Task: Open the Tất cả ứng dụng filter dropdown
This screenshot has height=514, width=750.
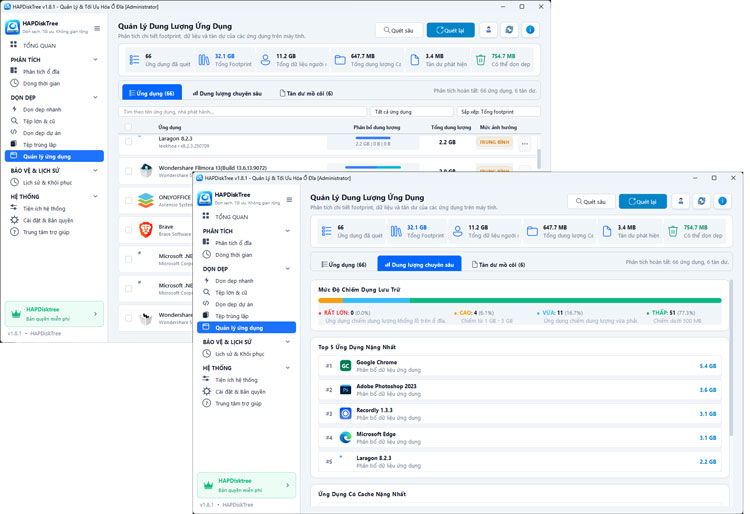Action: pos(412,111)
